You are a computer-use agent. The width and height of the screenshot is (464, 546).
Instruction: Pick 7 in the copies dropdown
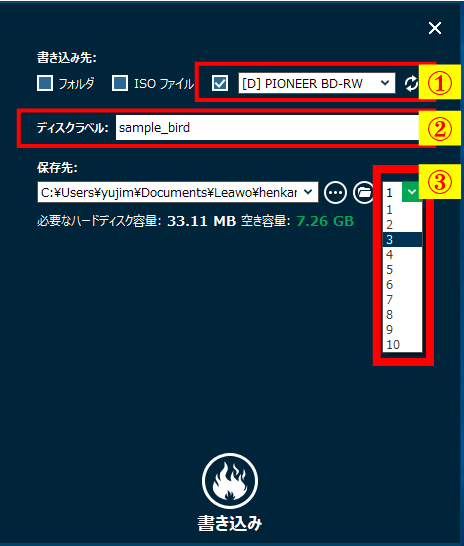pos(402,299)
